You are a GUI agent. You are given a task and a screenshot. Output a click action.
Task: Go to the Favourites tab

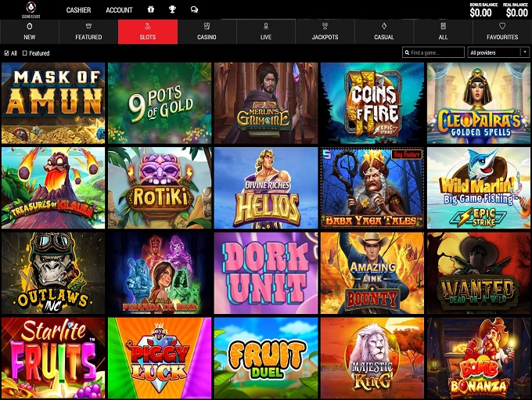502,32
